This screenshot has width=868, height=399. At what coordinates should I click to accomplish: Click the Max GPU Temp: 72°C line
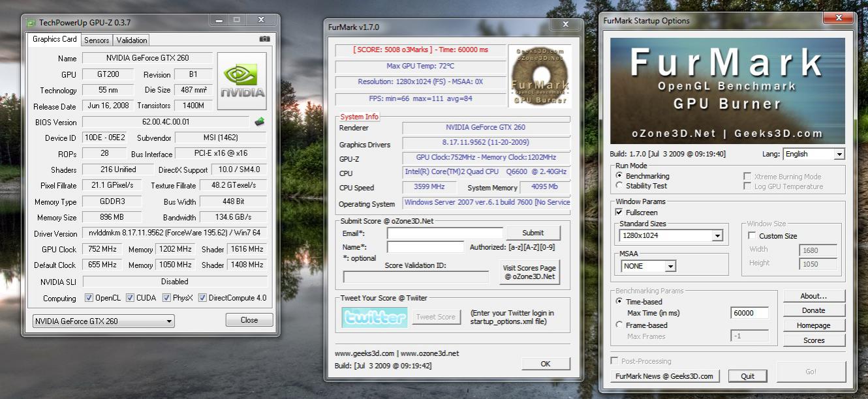click(x=420, y=66)
